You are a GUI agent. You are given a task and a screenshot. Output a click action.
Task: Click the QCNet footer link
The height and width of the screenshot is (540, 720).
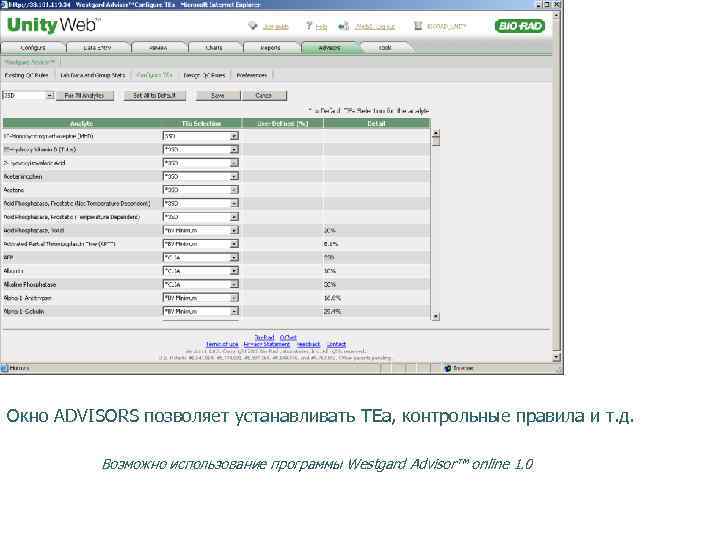point(288,338)
